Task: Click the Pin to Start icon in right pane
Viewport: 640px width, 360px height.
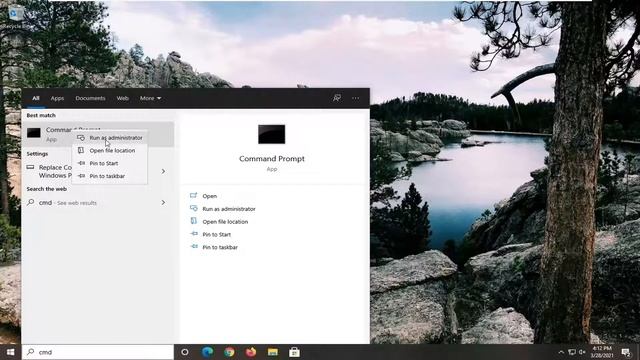Action: click(x=194, y=234)
